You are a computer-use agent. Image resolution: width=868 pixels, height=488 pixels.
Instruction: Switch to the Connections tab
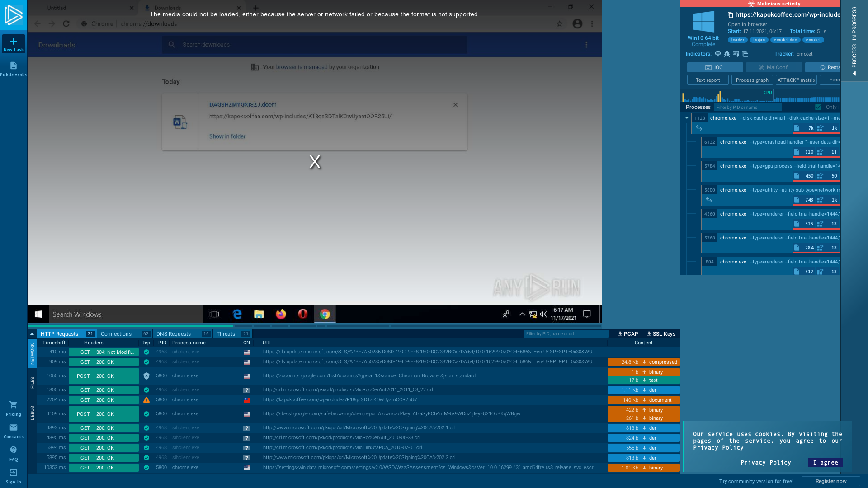pyautogui.click(x=124, y=334)
